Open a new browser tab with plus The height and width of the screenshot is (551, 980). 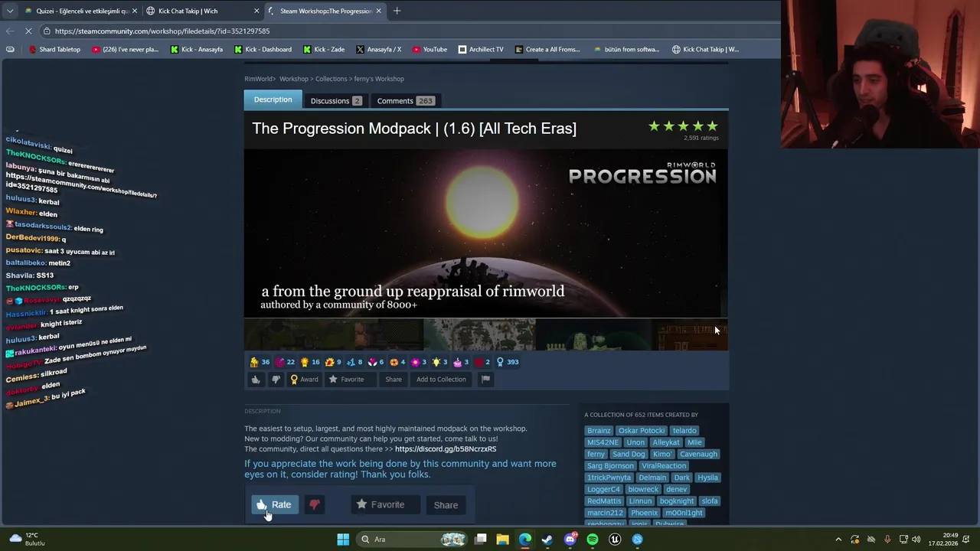pyautogui.click(x=397, y=11)
